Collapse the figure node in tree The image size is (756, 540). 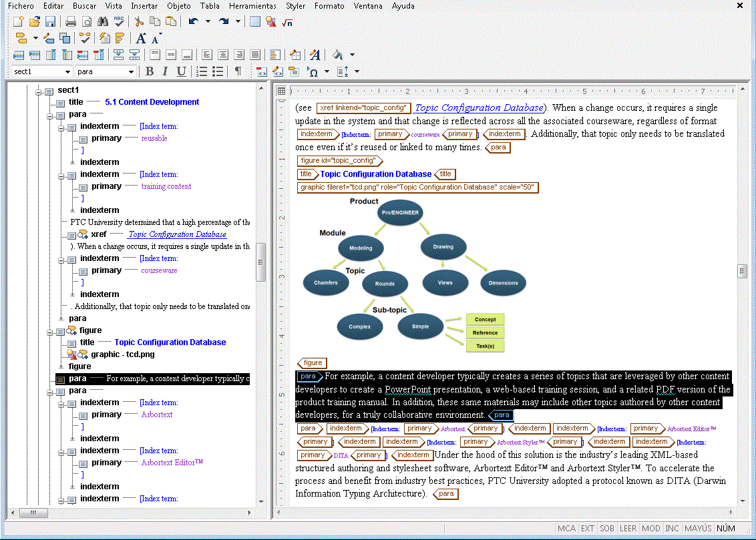(x=49, y=332)
